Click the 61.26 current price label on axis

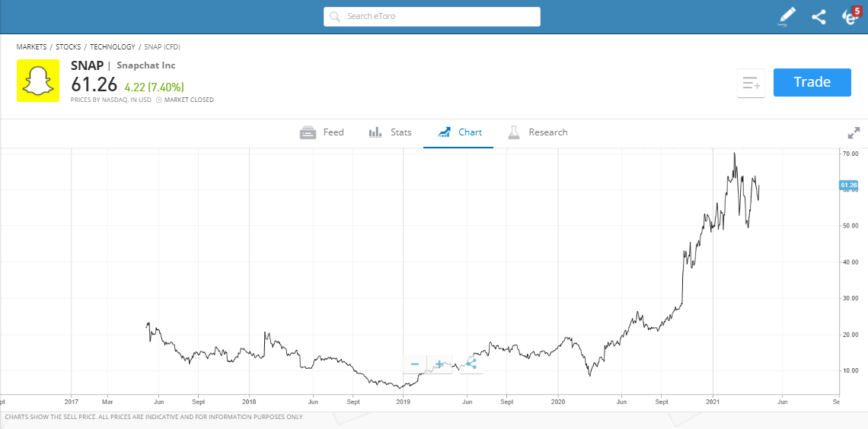point(849,185)
